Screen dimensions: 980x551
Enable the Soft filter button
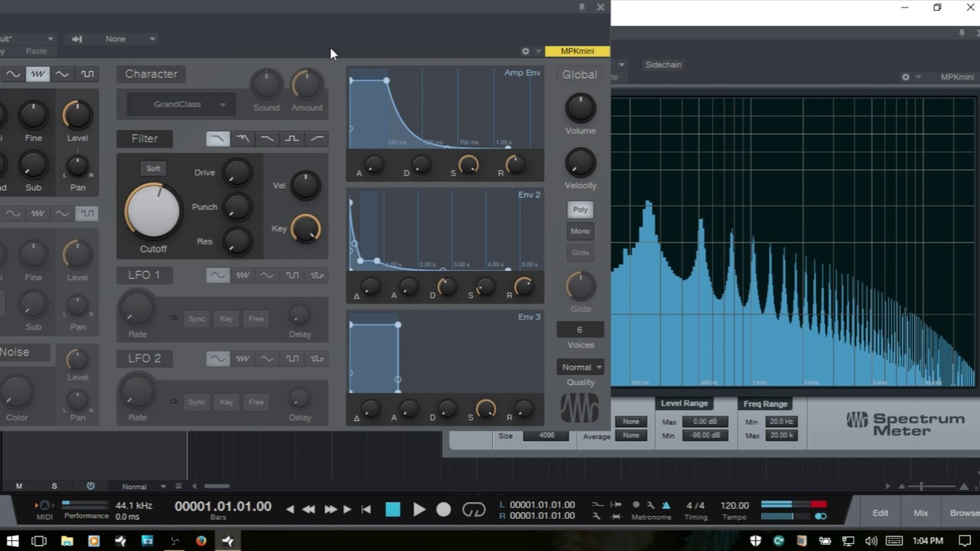(153, 168)
